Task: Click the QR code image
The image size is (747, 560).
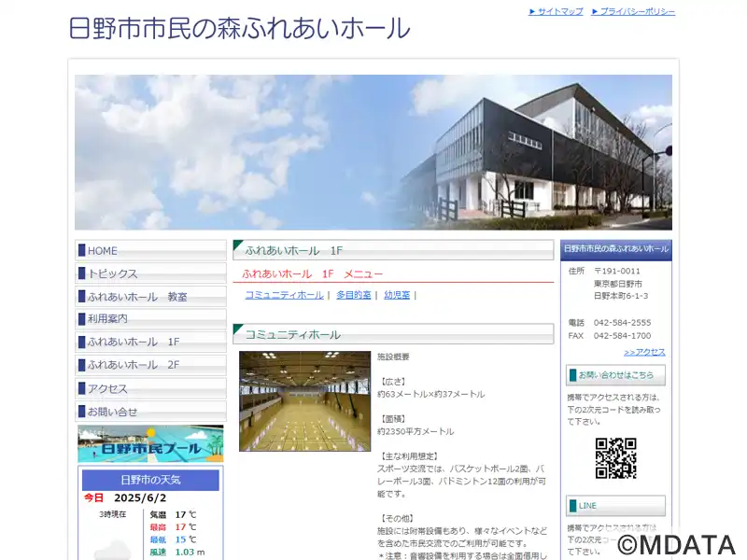Action: click(x=615, y=458)
